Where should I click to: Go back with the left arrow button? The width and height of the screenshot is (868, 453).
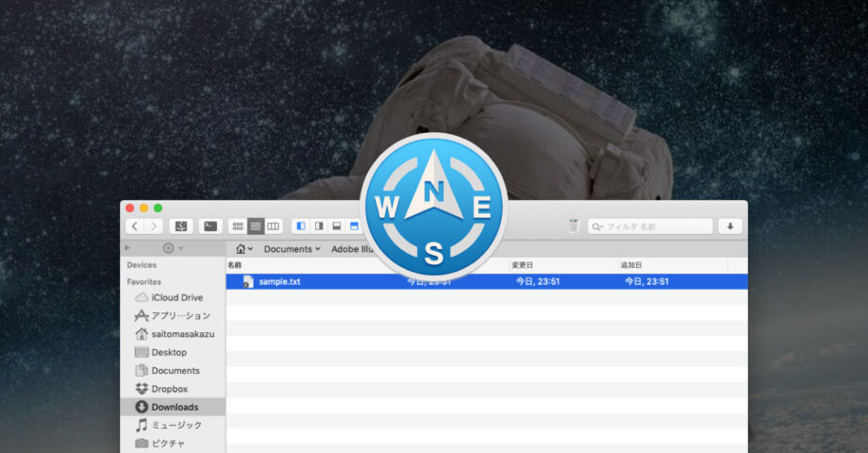(135, 226)
